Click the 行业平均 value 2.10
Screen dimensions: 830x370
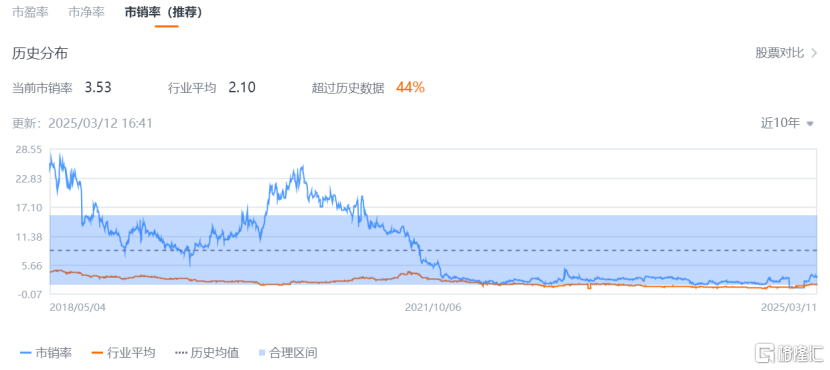(x=242, y=88)
